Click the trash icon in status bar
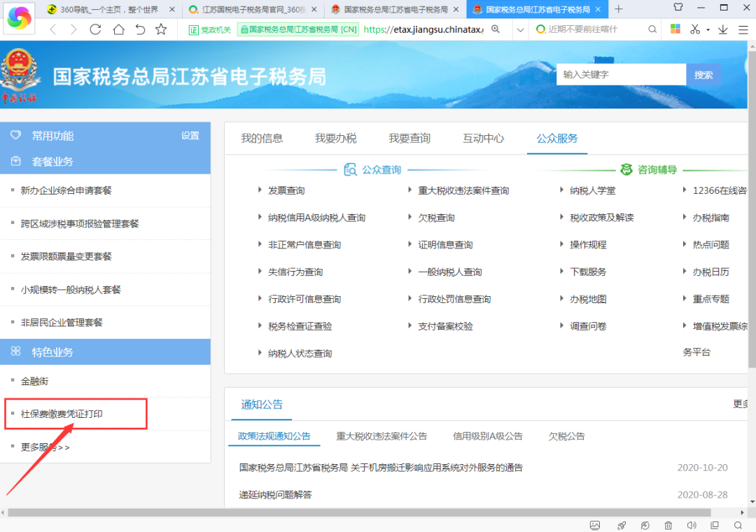756x532 pixels. click(x=668, y=525)
